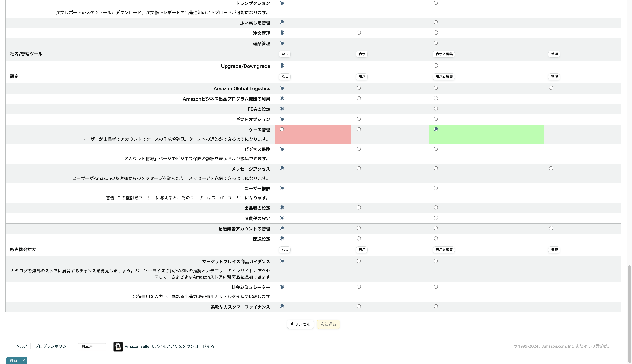Click 表示と編集 header in 社内/管理ツール section
Viewport: 632px width, 364px height.
click(444, 54)
